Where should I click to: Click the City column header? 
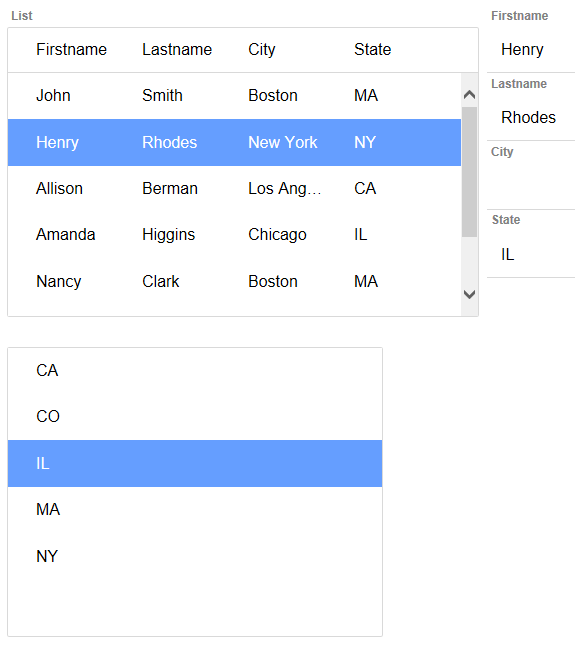[262, 50]
